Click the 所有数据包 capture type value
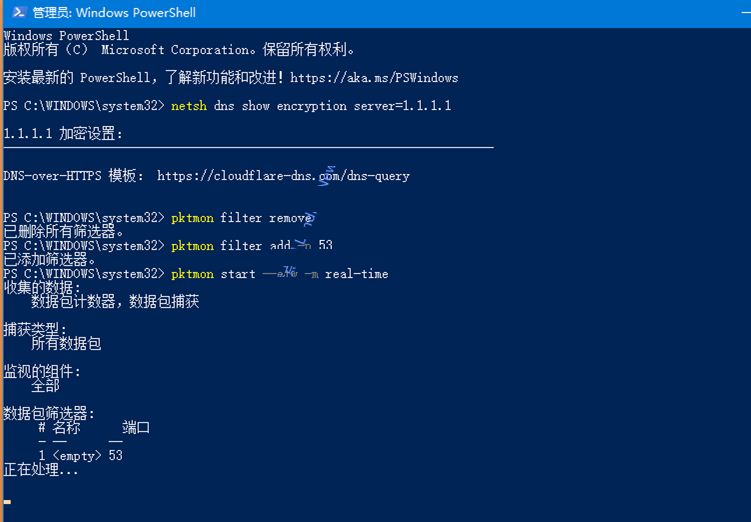The width and height of the screenshot is (751, 522). 66,344
